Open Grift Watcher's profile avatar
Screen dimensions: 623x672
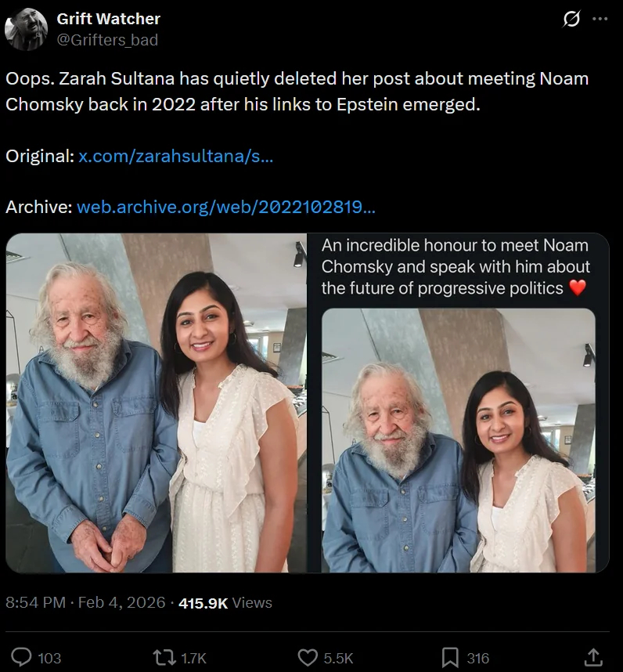26,29
